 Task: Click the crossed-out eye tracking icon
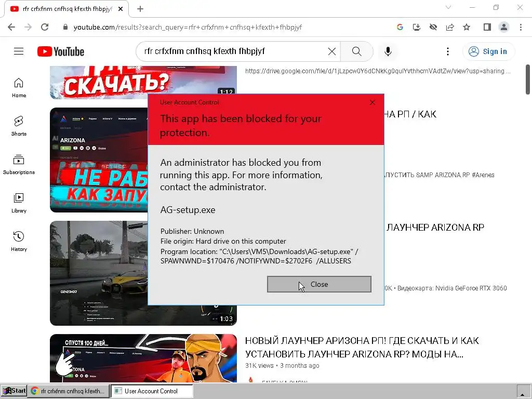tap(433, 27)
